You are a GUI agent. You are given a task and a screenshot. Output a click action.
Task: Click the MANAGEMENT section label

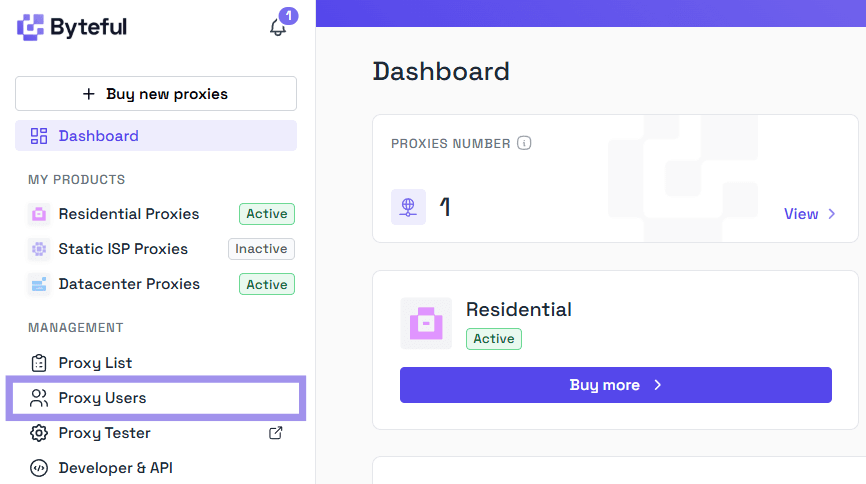click(76, 328)
